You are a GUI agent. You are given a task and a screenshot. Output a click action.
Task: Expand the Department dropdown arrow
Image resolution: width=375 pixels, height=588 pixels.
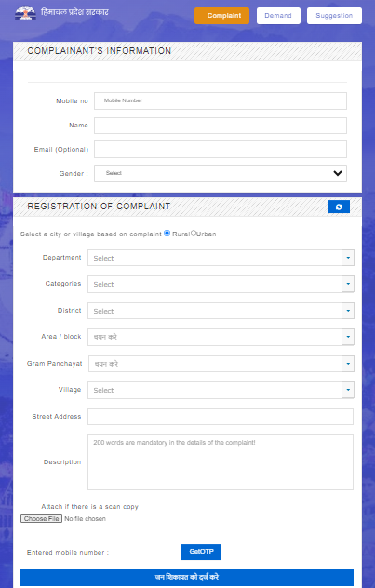(x=348, y=258)
